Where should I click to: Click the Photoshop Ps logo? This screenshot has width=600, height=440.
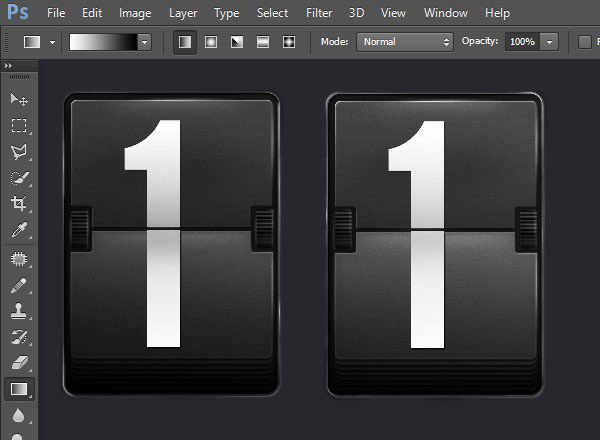(18, 12)
